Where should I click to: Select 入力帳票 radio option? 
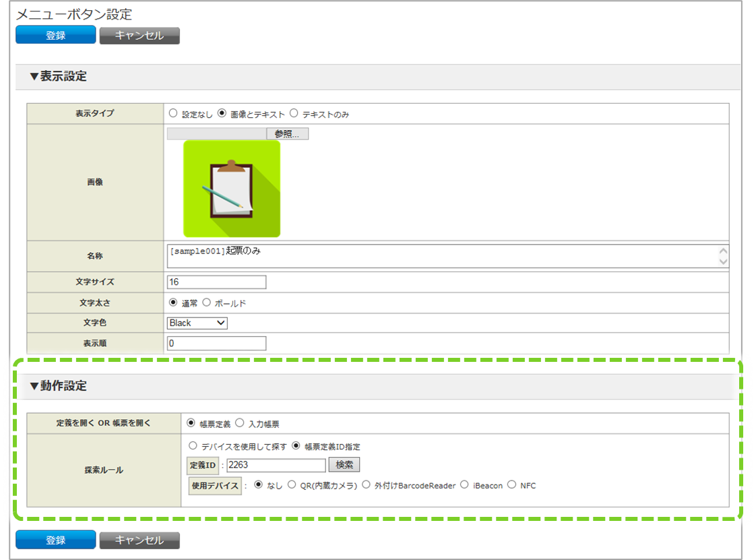pyautogui.click(x=240, y=424)
